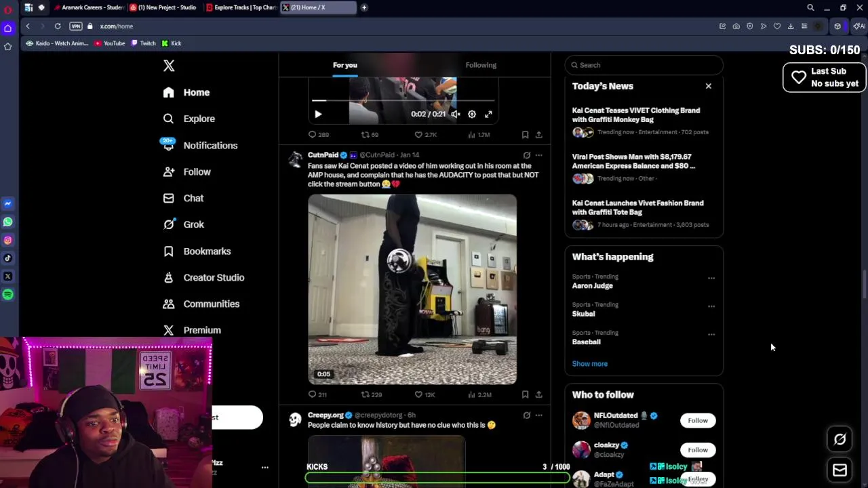Open more options on Creepy.org post
Viewport: 868px width, 488px height.
(x=539, y=415)
